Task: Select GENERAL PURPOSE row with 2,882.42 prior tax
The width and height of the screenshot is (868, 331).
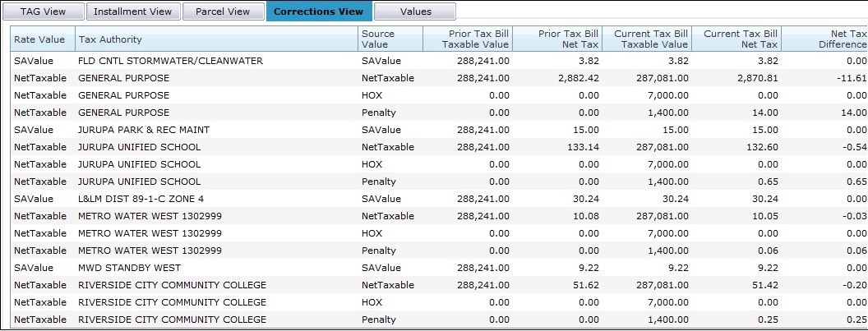Action: pos(439,78)
